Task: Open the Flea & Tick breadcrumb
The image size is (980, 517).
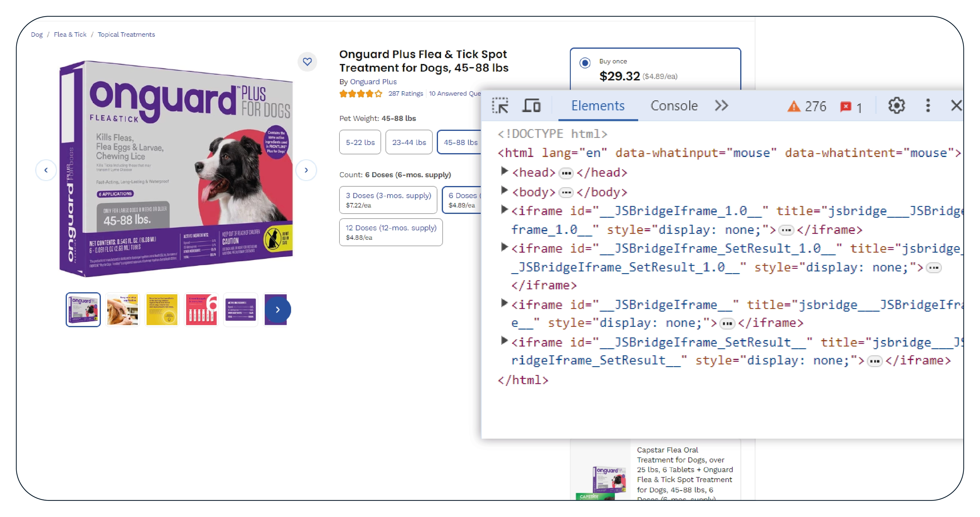Action: pyautogui.click(x=70, y=35)
